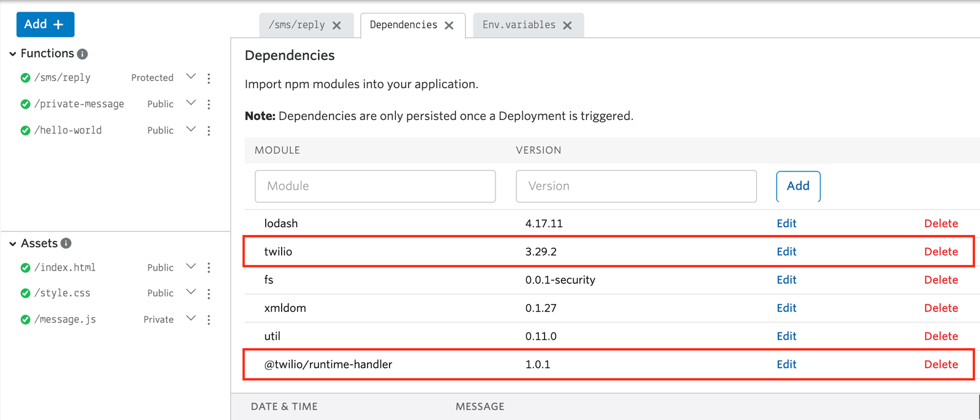This screenshot has width=980, height=420.
Task: Focus the Version input field
Action: tap(636, 186)
